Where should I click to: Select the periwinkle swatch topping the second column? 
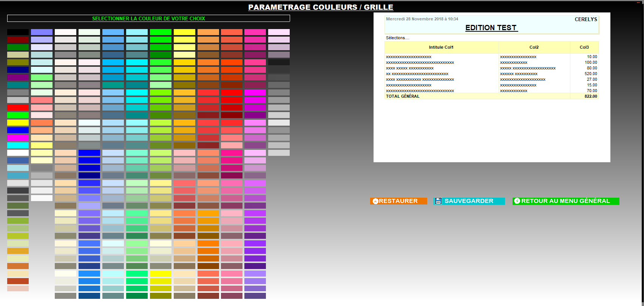(x=42, y=32)
